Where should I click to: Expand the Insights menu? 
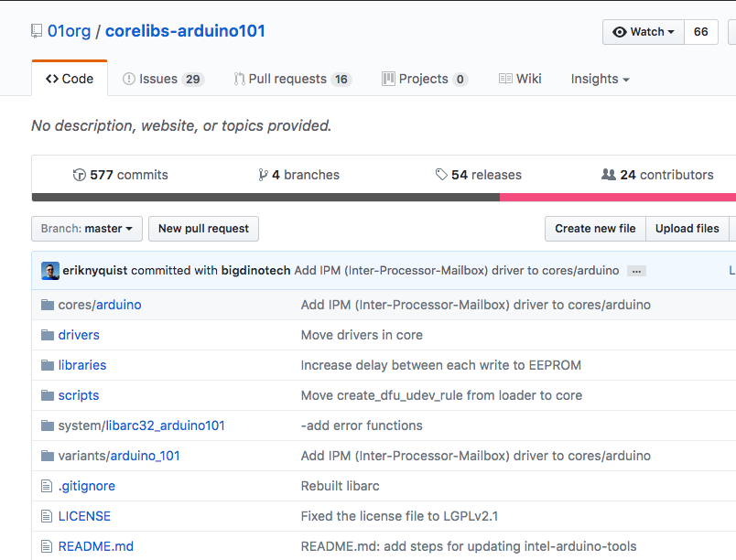[x=600, y=79]
